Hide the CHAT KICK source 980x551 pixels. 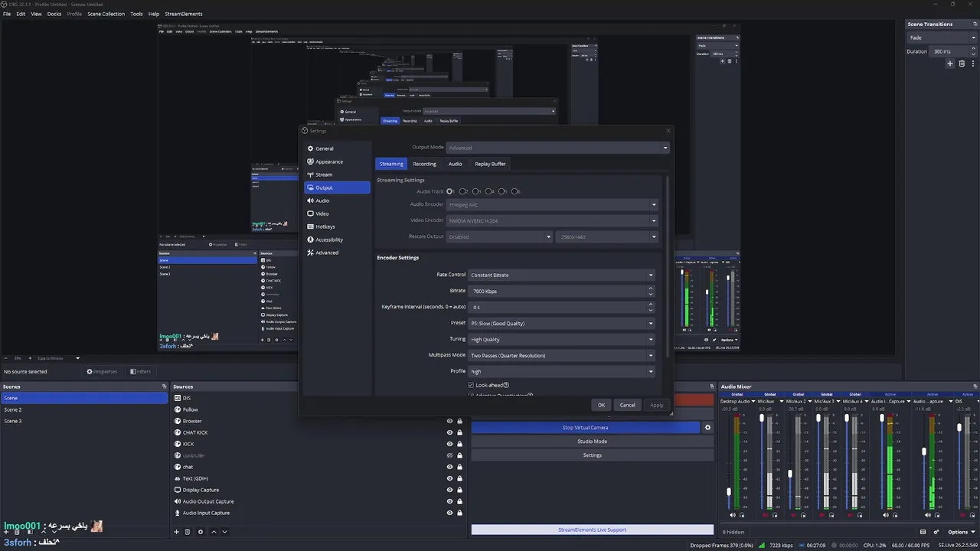(x=450, y=432)
